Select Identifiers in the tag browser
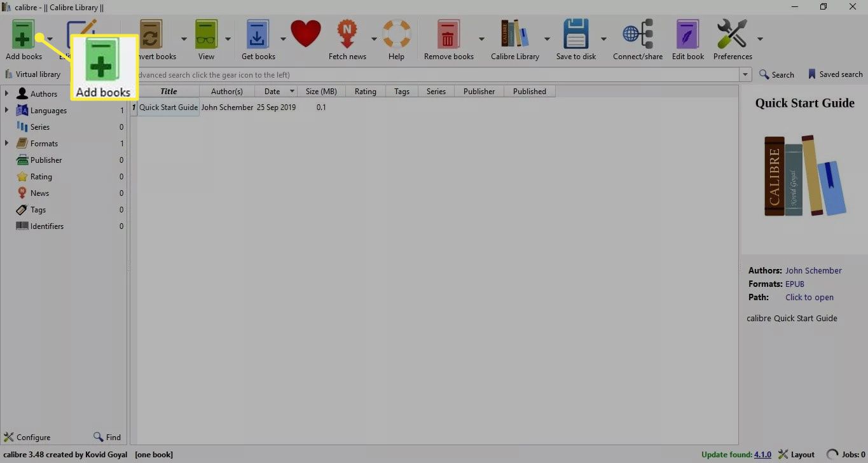The height and width of the screenshot is (463, 868). pos(47,226)
